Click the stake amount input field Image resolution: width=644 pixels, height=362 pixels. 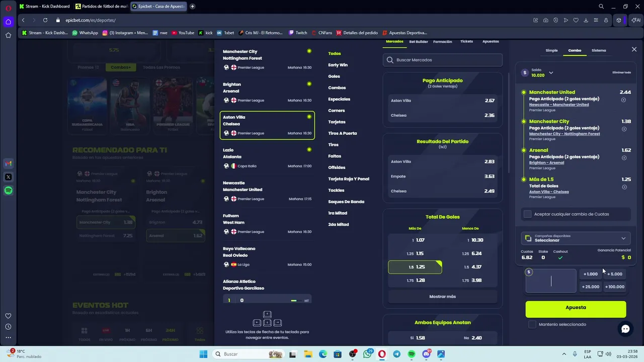point(551,281)
